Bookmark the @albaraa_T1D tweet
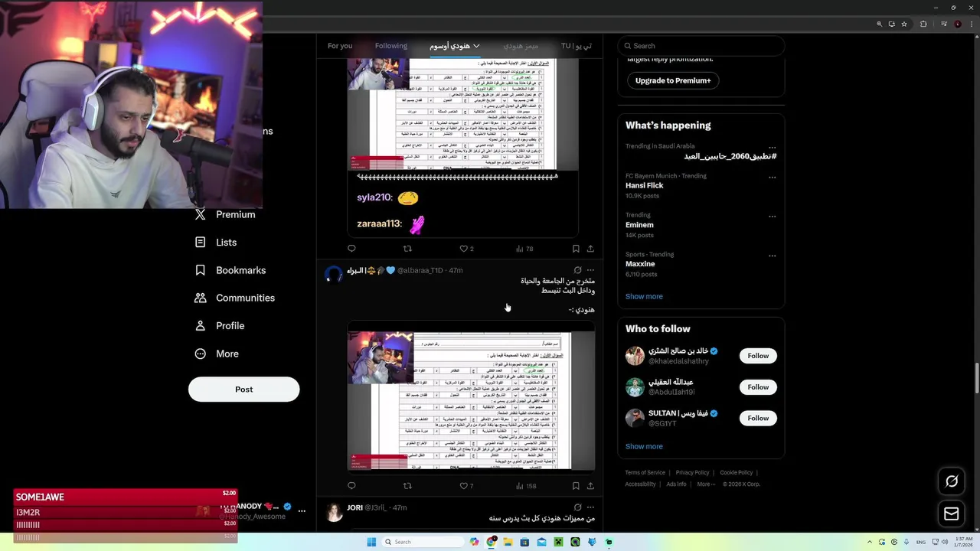 (x=576, y=485)
